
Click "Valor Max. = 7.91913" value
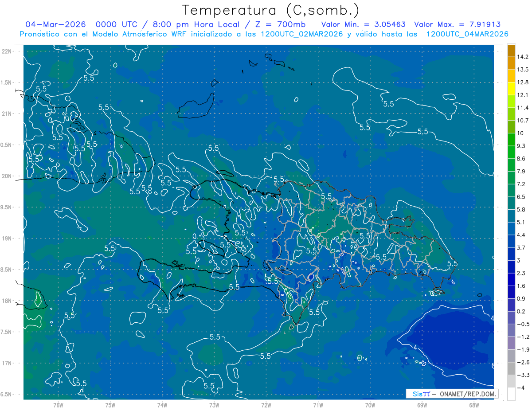click(458, 24)
